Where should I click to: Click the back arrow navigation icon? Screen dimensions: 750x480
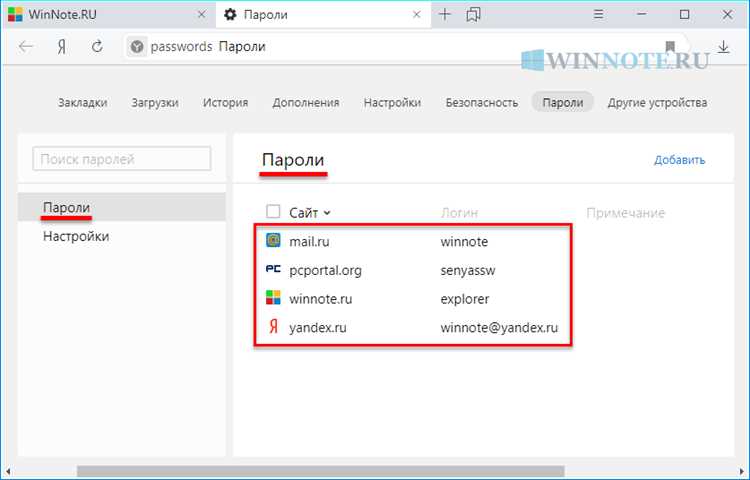tap(26, 46)
